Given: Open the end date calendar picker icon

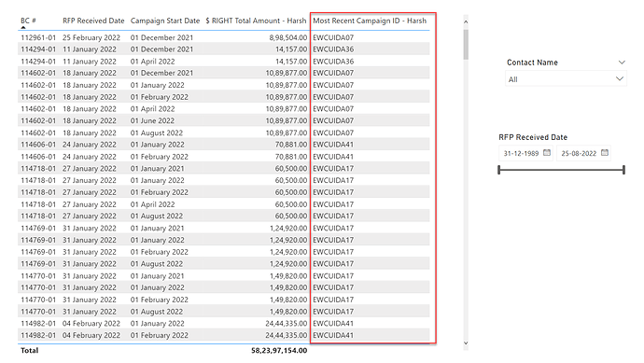Looking at the screenshot, I should point(605,153).
